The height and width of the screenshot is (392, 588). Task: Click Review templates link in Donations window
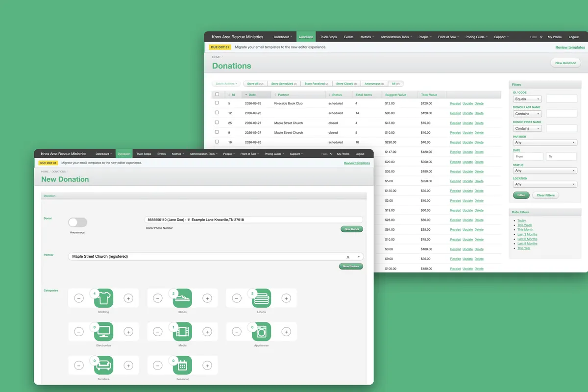[570, 48]
